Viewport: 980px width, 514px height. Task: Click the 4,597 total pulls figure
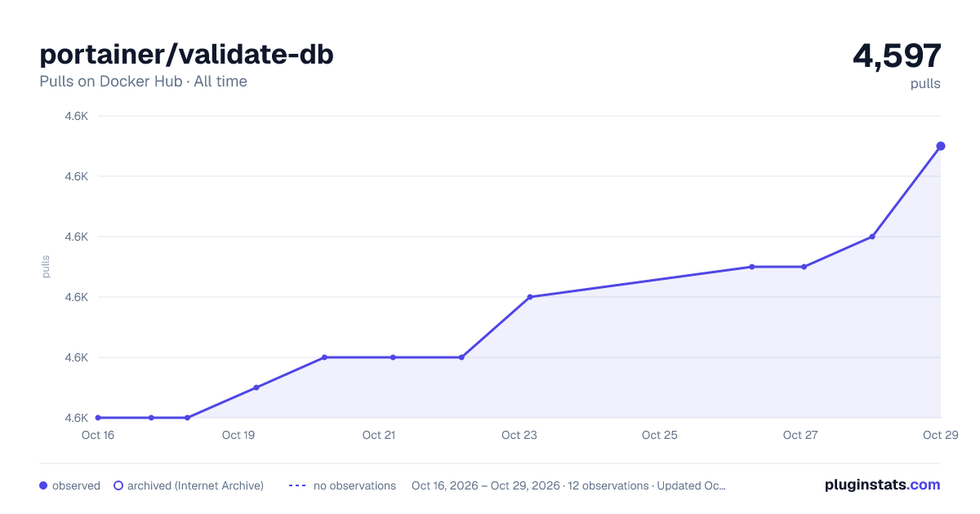click(x=897, y=55)
